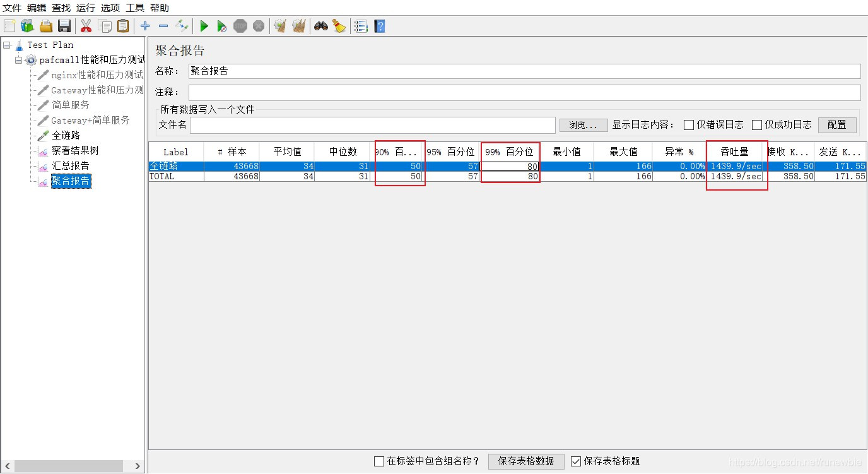The image size is (868, 474).
Task: Open Search with the binoculars icon
Action: (x=321, y=26)
